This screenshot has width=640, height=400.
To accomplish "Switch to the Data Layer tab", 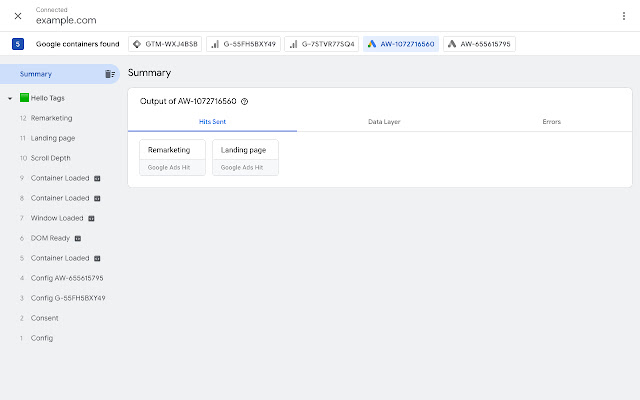I will click(x=384, y=121).
